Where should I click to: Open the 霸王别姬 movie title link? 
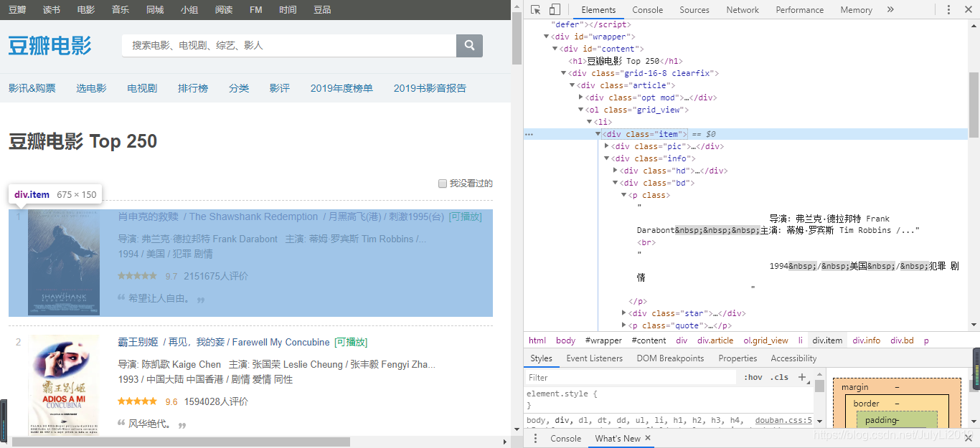(x=138, y=342)
